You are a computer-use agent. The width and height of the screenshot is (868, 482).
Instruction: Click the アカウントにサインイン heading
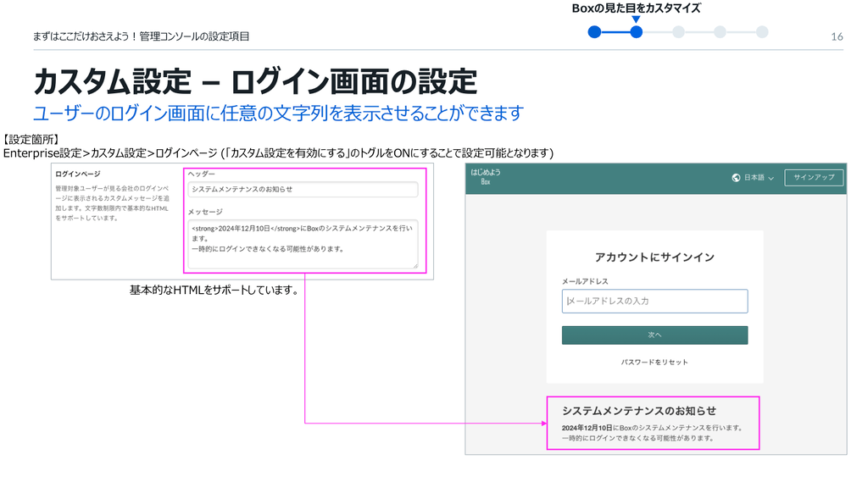(x=654, y=258)
